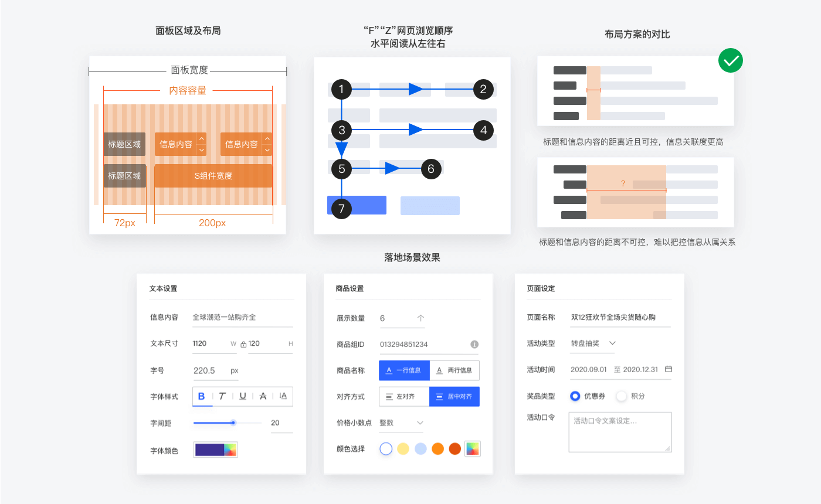The image size is (821, 504).
Task: Open the 价格小数点 dropdown showing 整数
Action: click(x=401, y=423)
